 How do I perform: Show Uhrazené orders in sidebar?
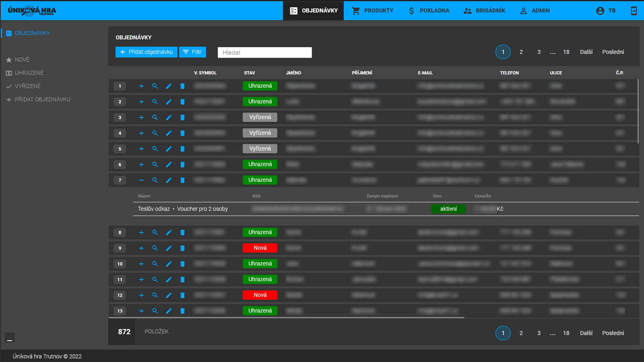pyautogui.click(x=29, y=73)
